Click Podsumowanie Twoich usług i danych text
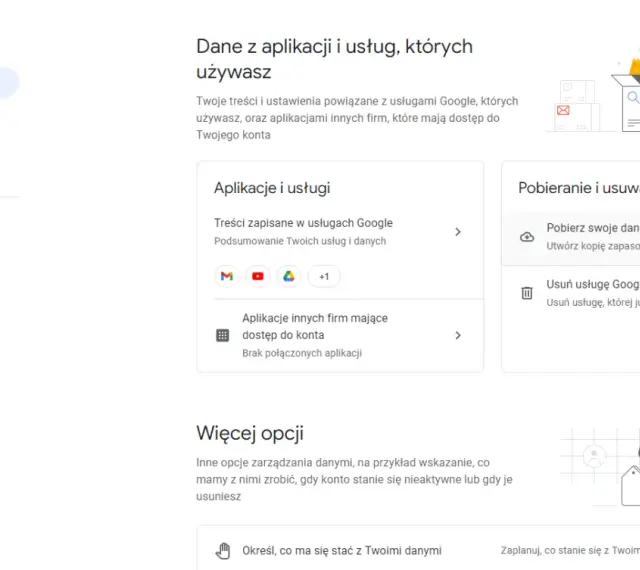The height and width of the screenshot is (570, 640). tap(300, 241)
